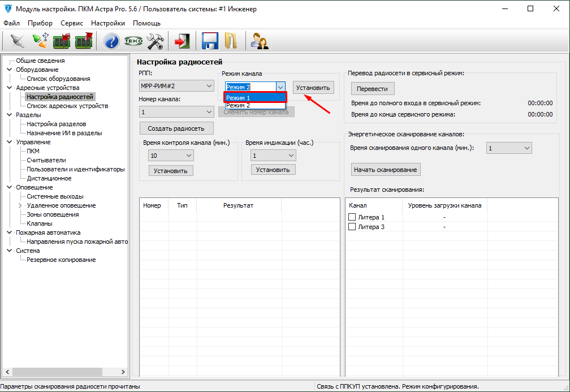Viewport: 570px width, 392px height.
Task: Click the TEKO logo toolbar icon
Action: (x=133, y=41)
